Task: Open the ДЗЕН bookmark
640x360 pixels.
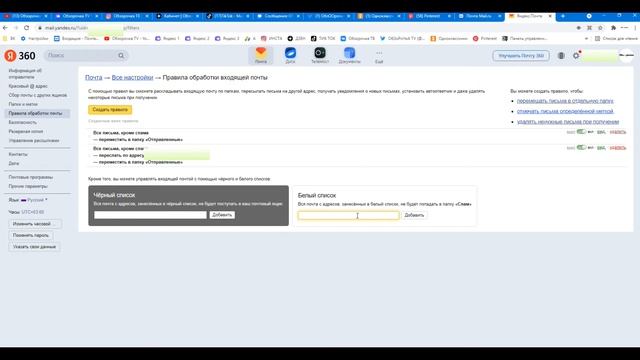Action: 296,38
